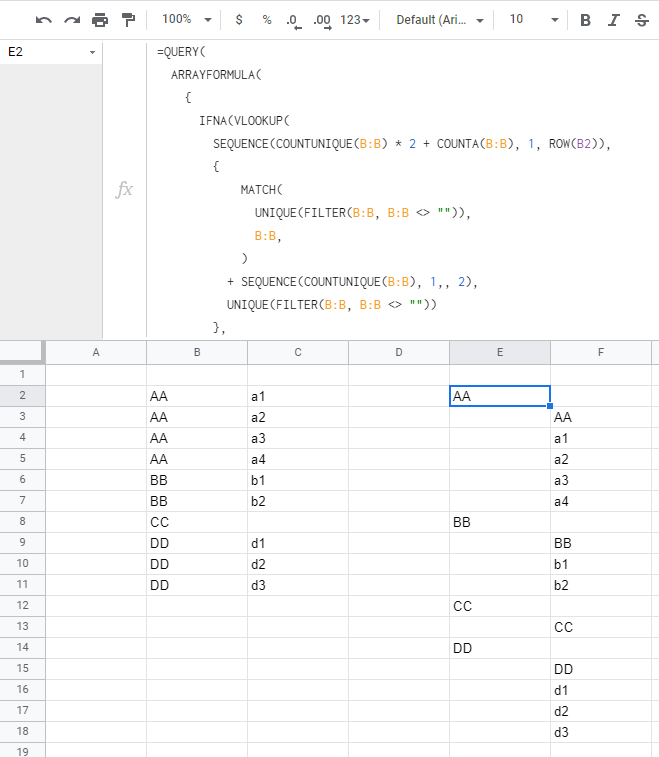659x757 pixels.
Task: Select column B header
Action: (x=197, y=352)
